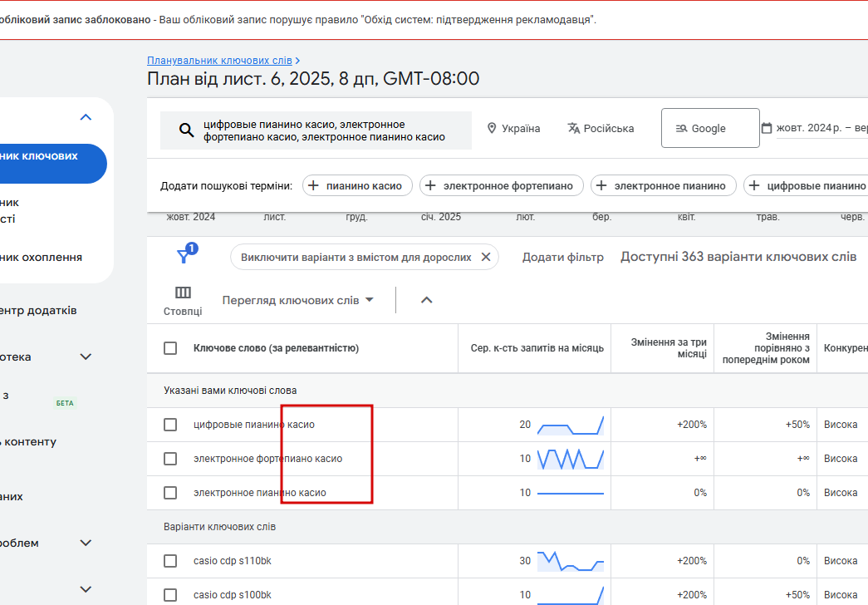Sort by Ключове слово (за релевантністю) column
Viewport: 868px width, 605px height.
(277, 348)
